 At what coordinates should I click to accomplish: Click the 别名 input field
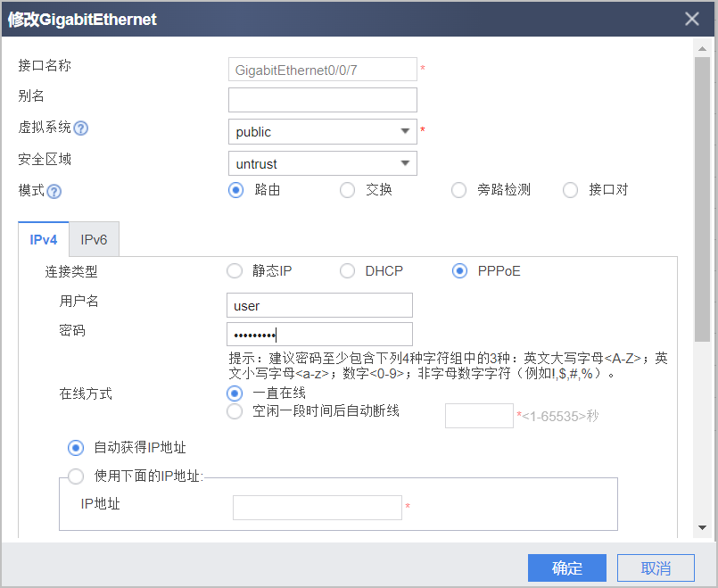pyautogui.click(x=322, y=100)
